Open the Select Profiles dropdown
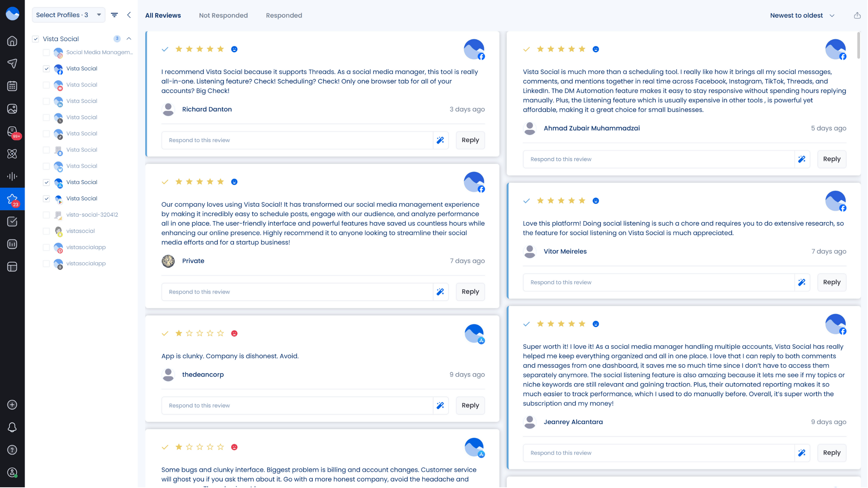Viewport: 868px width, 488px height. tap(68, 15)
